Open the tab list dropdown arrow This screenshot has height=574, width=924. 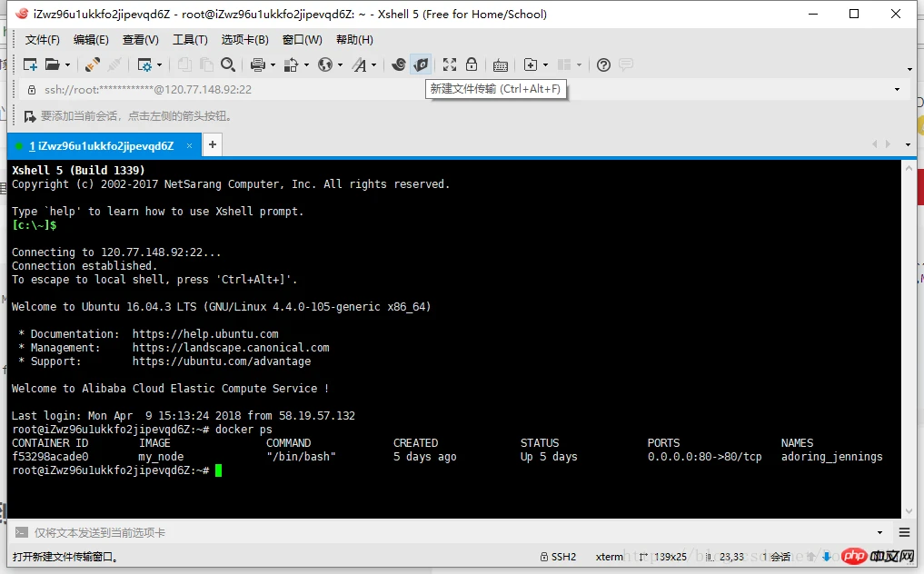(908, 144)
